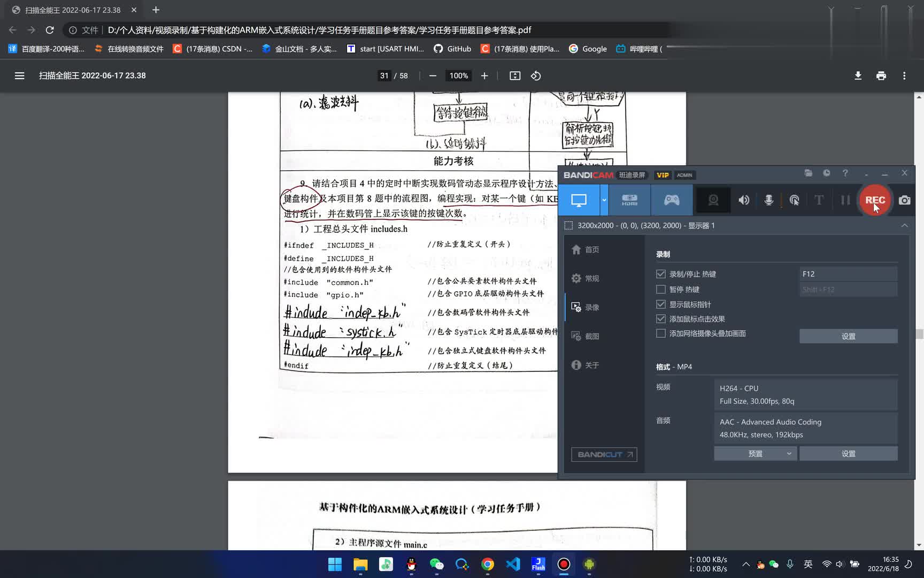Image resolution: width=924 pixels, height=578 pixels.
Task: Open the 百度翻译 bookmark
Action: pos(47,49)
